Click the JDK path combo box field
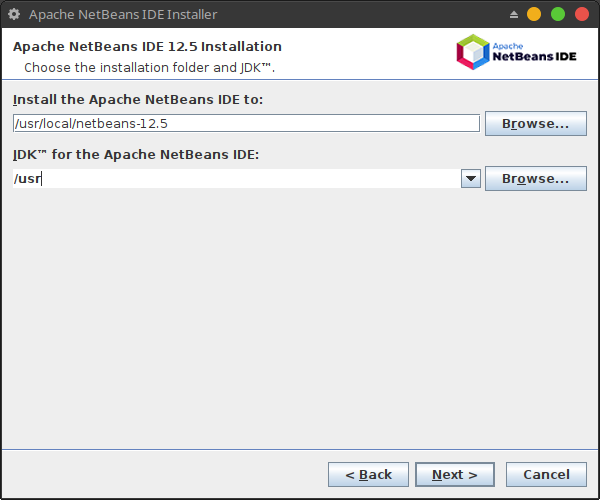 [x=237, y=178]
